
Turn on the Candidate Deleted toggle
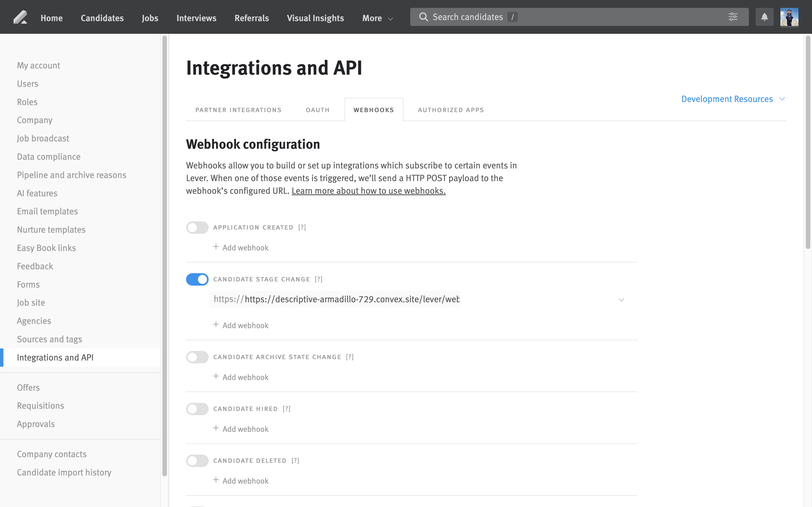(x=197, y=461)
